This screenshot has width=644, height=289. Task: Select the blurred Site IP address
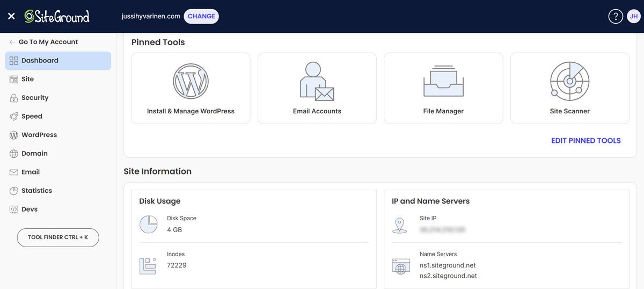pos(442,230)
